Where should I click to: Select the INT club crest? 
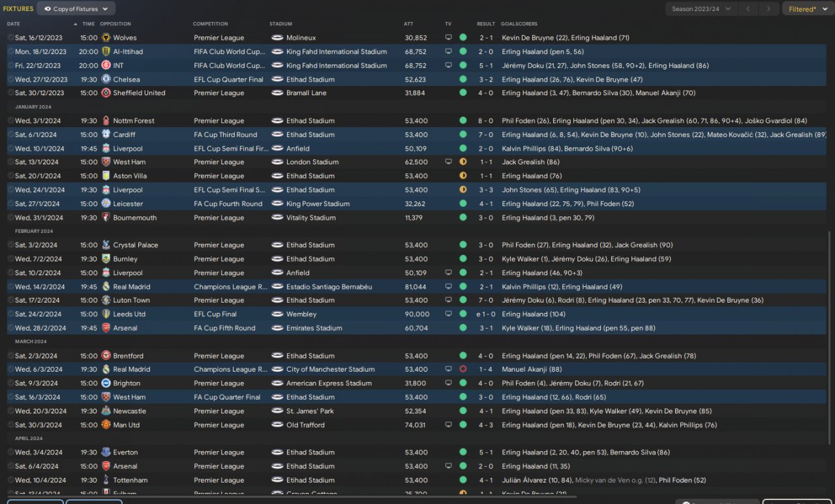(106, 65)
